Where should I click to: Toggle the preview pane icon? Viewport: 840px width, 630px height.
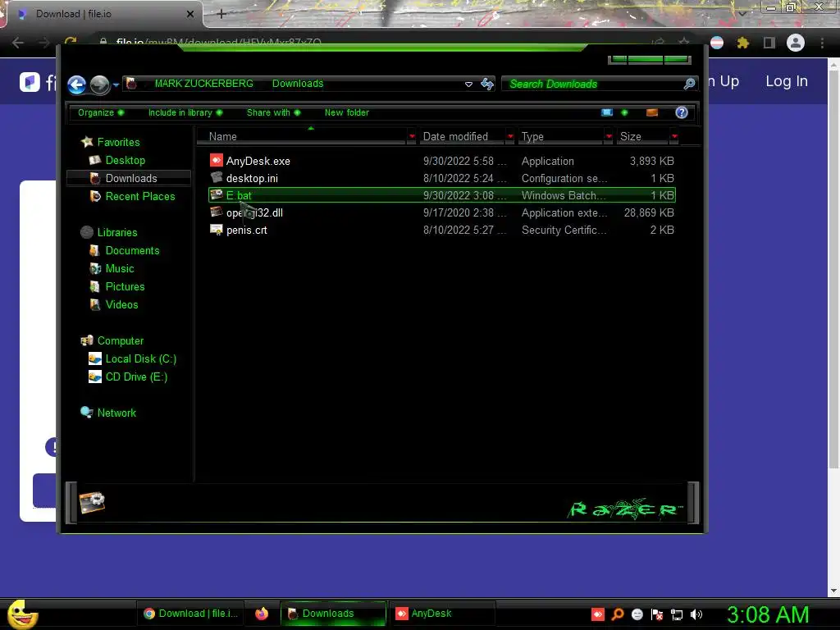pos(652,112)
